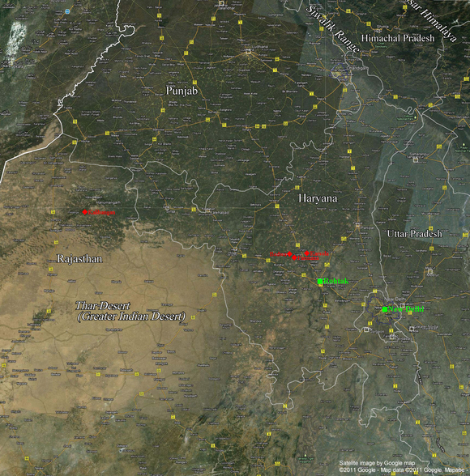Click the red diamond marker at Kalibangan
This screenshot has width=470, height=476.
[85, 212]
